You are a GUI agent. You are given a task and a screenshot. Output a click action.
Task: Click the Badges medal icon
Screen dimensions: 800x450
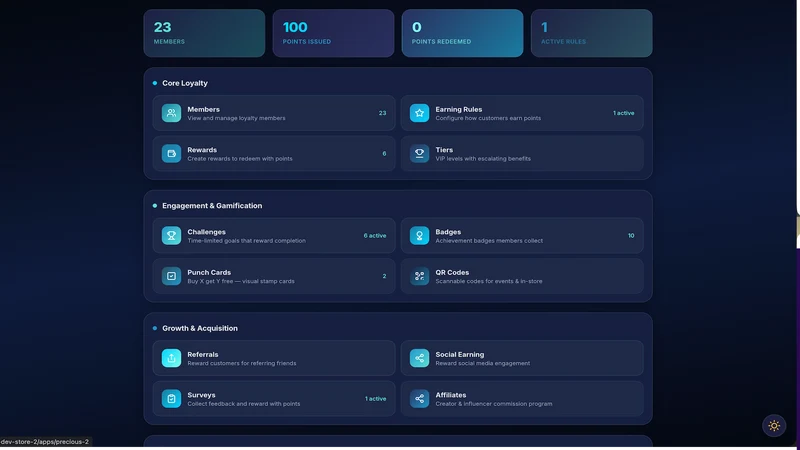click(419, 235)
